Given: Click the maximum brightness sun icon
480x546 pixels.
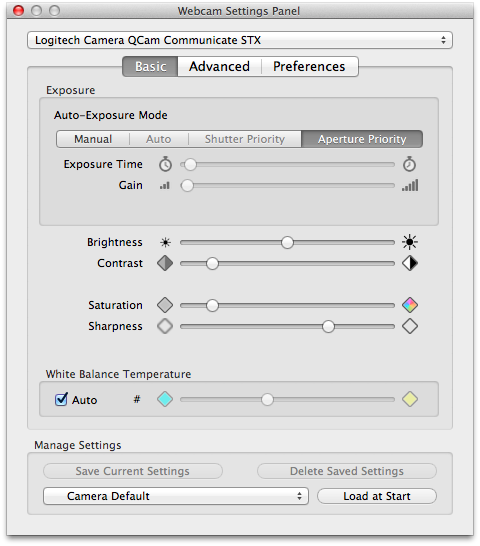Looking at the screenshot, I should pyautogui.click(x=410, y=242).
